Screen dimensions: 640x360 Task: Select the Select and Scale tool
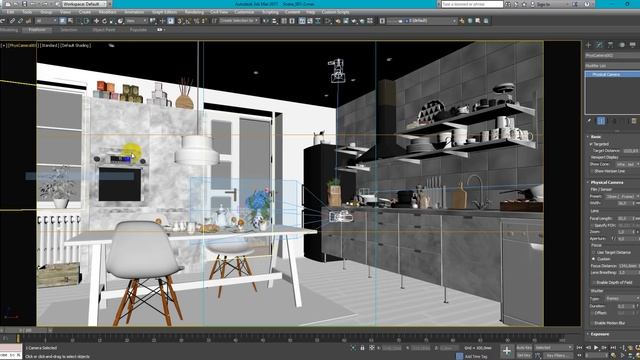[112, 21]
